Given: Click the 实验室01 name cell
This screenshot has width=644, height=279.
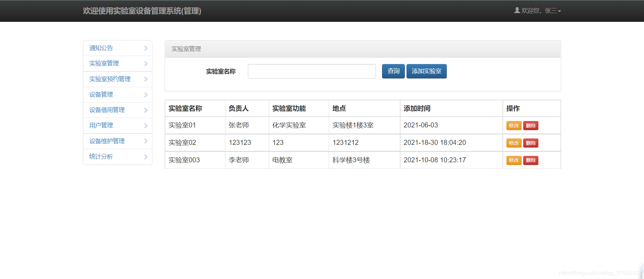Looking at the screenshot, I should 195,125.
